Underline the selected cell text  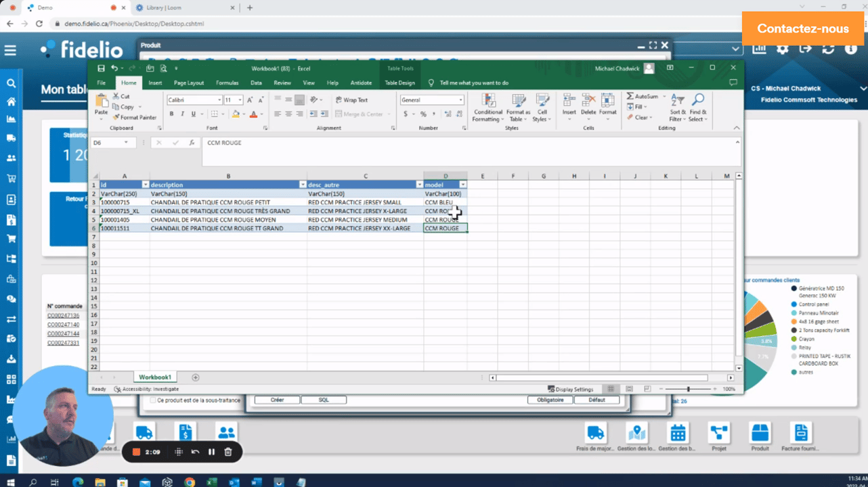[193, 114]
